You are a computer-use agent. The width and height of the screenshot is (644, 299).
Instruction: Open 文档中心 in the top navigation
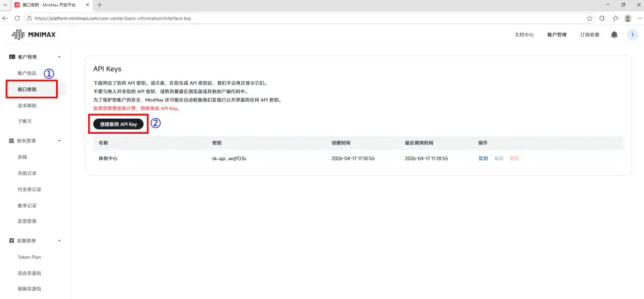524,35
